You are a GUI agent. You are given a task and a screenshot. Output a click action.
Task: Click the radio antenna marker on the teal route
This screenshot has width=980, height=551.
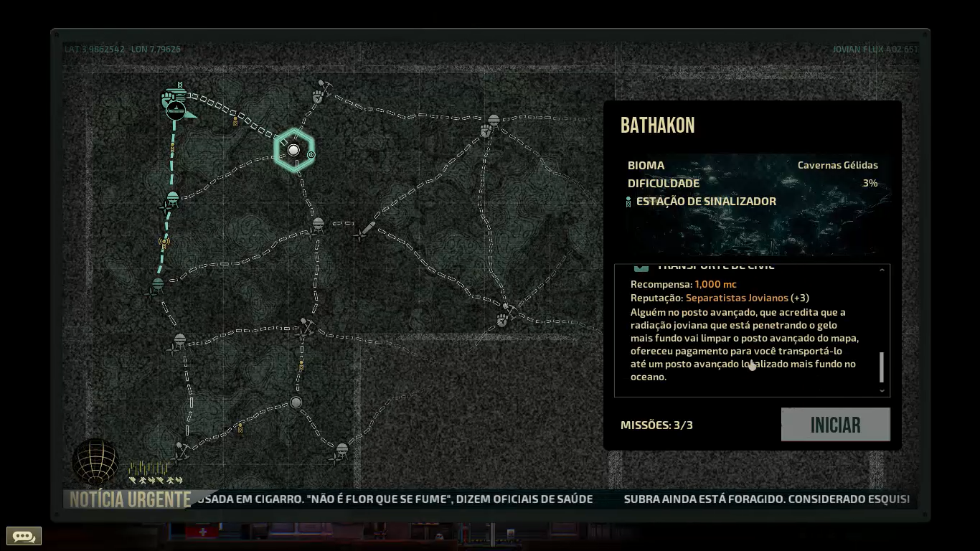point(164,242)
